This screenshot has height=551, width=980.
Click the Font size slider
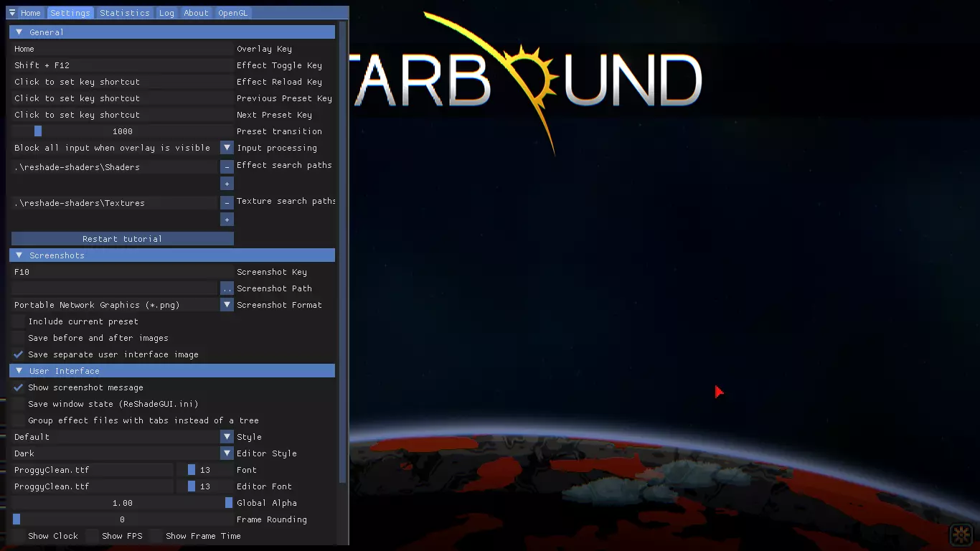click(x=205, y=470)
